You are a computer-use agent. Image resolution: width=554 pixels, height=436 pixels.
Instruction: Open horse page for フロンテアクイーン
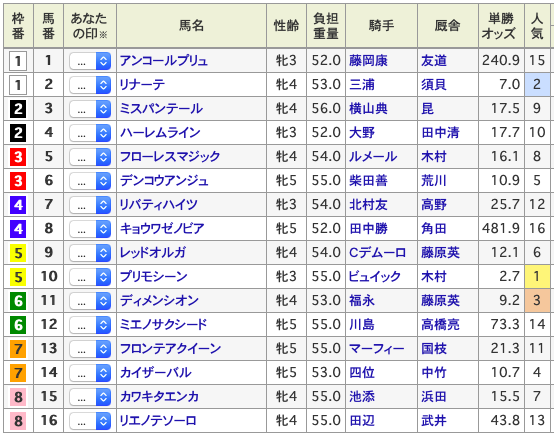click(170, 349)
